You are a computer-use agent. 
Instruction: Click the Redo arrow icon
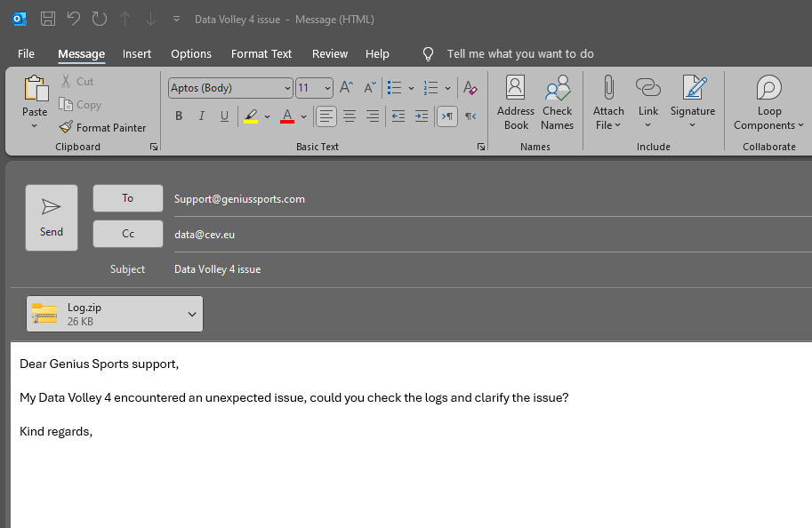99,20
